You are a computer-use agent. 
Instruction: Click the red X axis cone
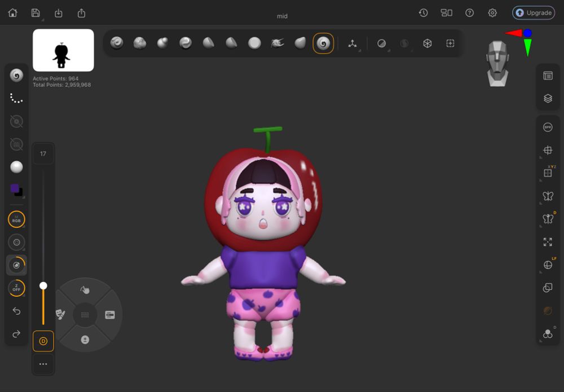click(x=514, y=33)
